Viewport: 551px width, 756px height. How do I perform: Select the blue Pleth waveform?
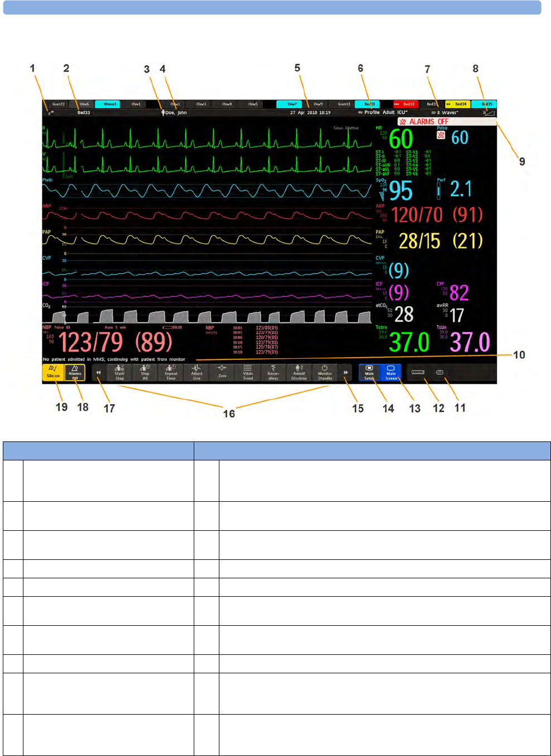[x=207, y=190]
